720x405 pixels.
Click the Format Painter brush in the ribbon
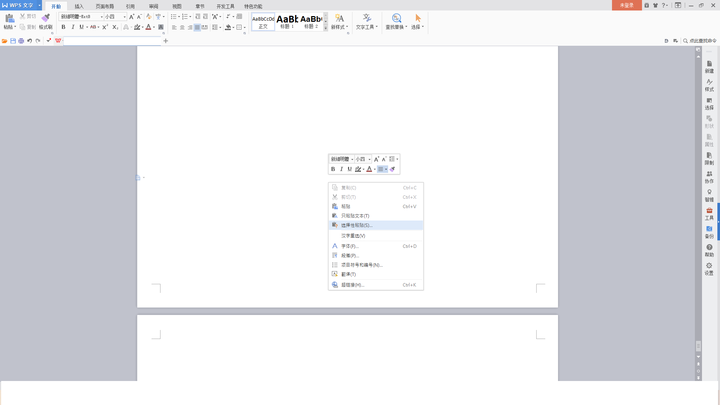click(x=45, y=18)
